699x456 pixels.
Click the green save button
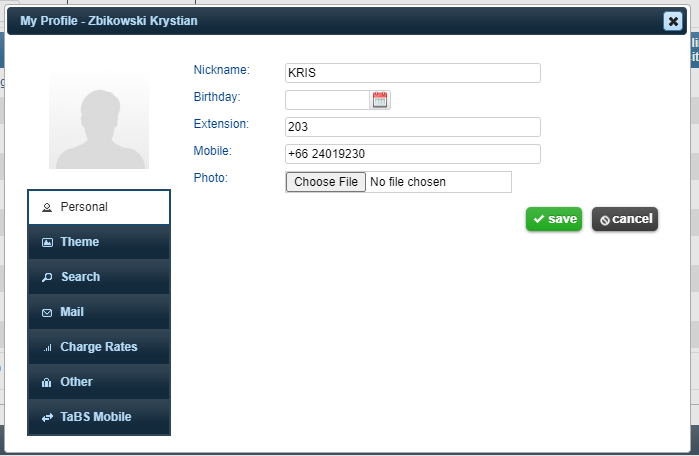click(x=554, y=219)
